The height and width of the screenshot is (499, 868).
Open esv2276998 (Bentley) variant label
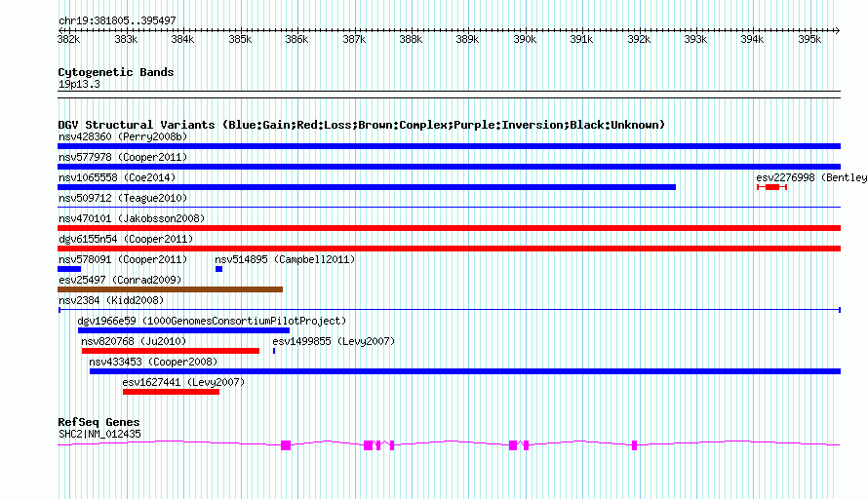[811, 177]
